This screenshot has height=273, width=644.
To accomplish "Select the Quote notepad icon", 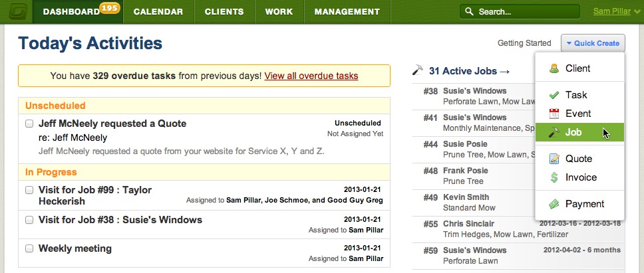I will pos(554,159).
